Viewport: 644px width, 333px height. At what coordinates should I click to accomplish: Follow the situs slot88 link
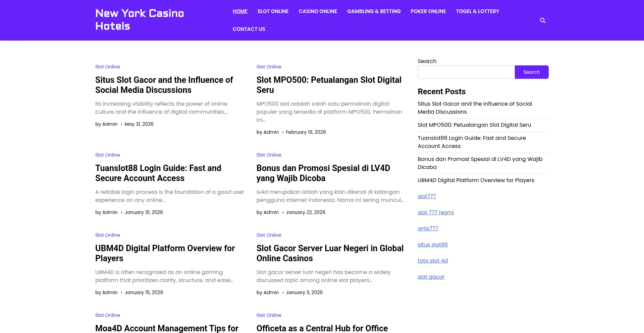(433, 245)
